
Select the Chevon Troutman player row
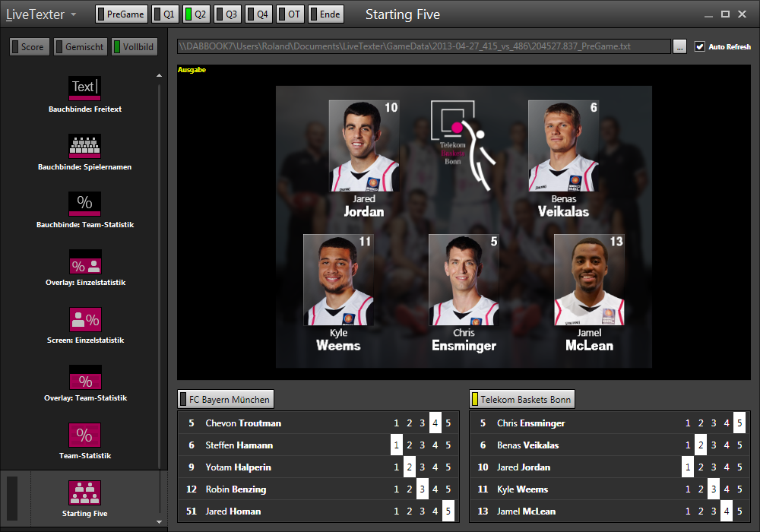click(x=318, y=423)
